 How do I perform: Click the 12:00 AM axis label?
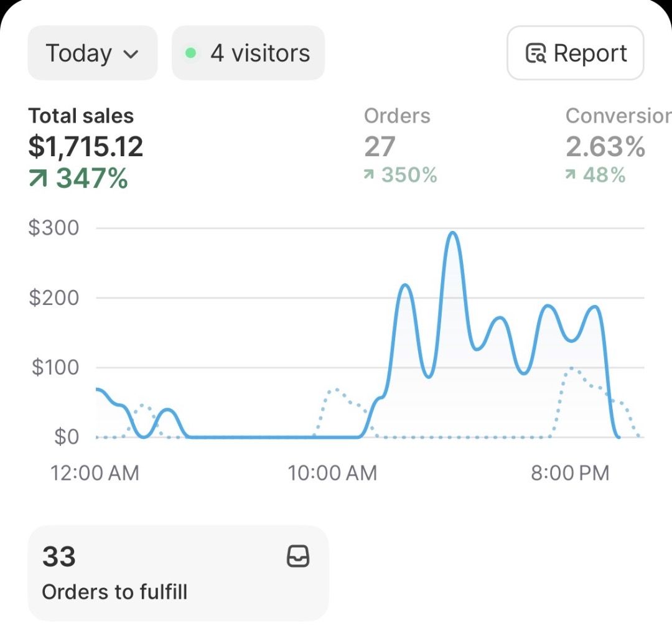point(95,473)
